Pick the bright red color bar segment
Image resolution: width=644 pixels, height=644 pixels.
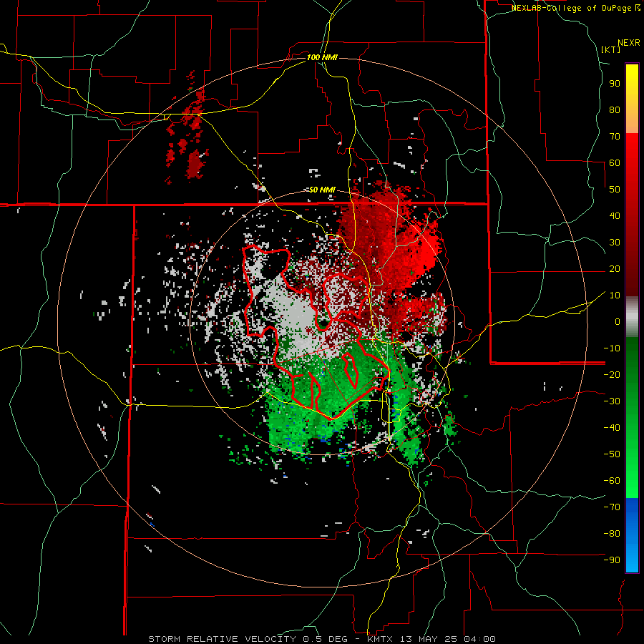[632, 215]
